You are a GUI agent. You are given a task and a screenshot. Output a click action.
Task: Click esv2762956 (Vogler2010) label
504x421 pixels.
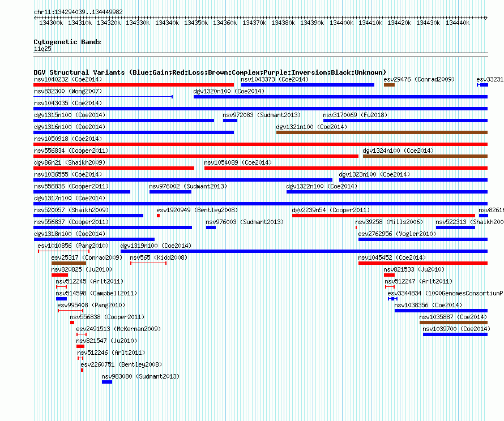coord(397,234)
